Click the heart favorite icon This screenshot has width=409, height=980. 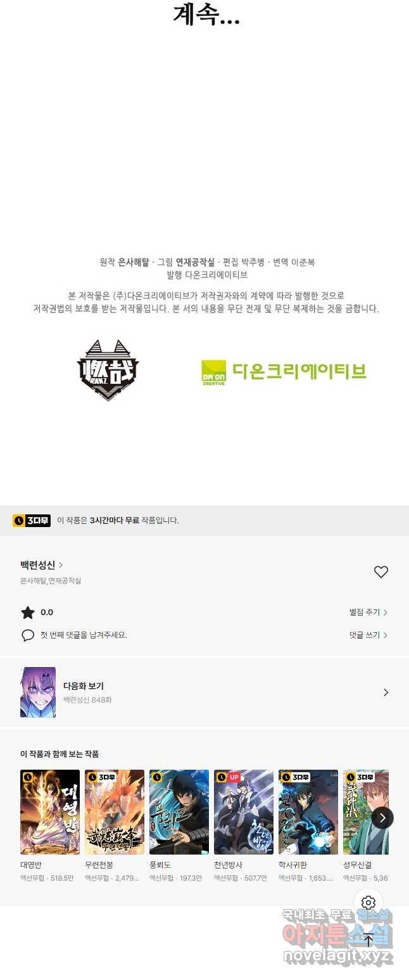381,572
